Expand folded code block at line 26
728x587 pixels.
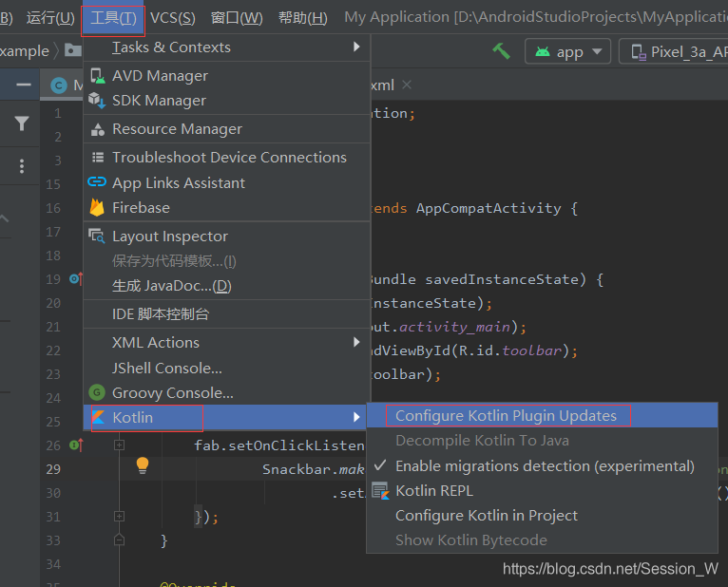[120, 445]
